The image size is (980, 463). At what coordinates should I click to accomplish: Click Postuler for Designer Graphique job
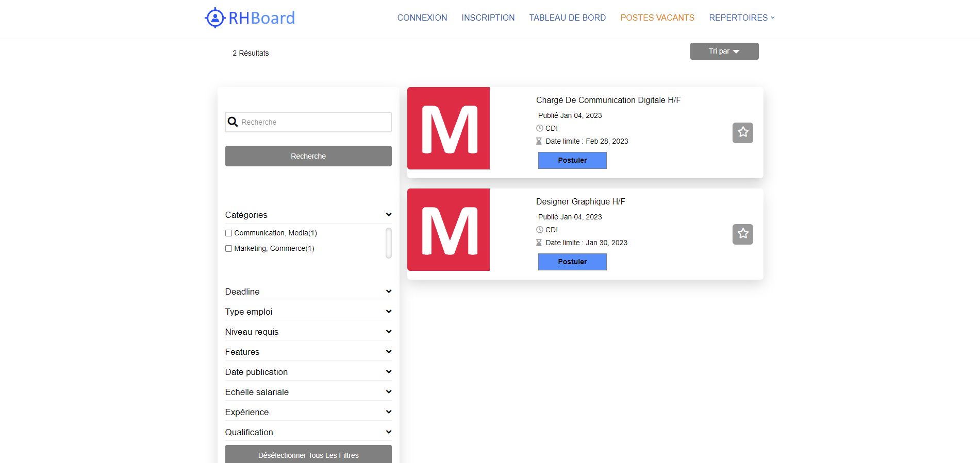(572, 262)
